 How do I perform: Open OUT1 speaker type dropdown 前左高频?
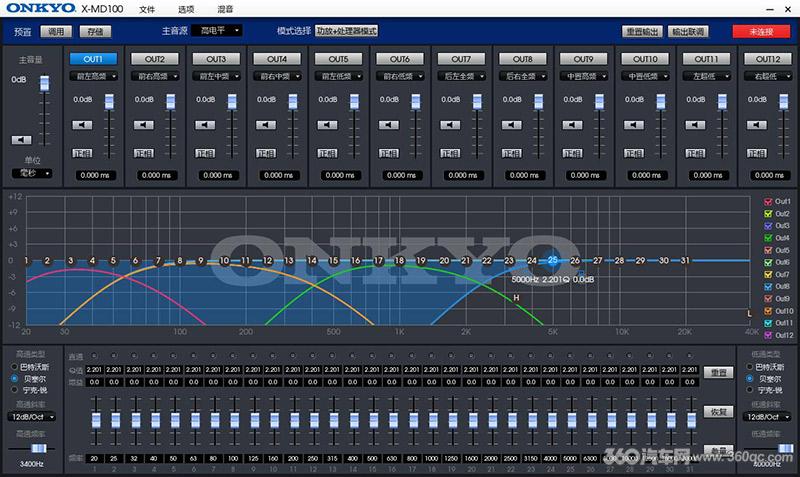94,77
